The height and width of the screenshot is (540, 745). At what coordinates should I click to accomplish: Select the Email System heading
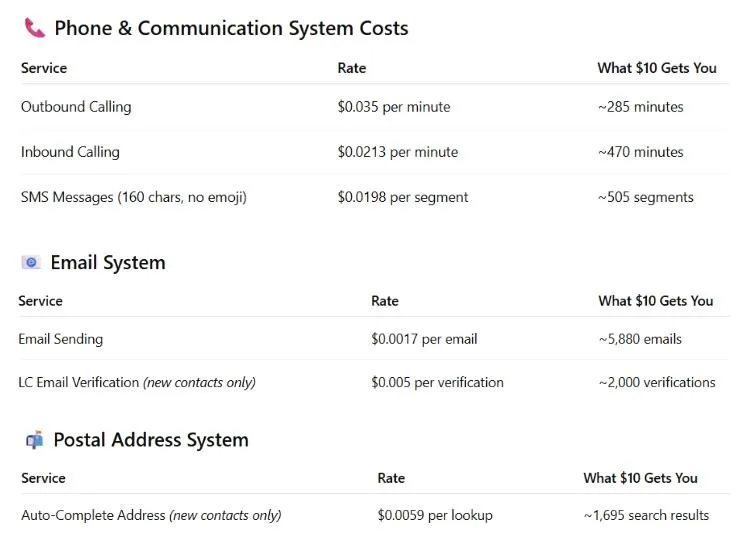[108, 263]
